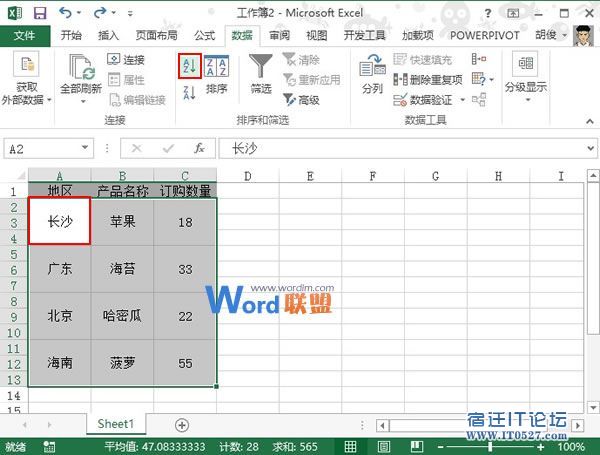Click the Redo arrow icon

(100, 13)
